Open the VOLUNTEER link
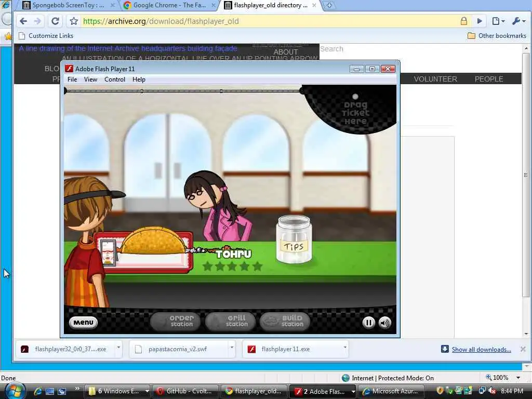Image resolution: width=532 pixels, height=399 pixels. (435, 79)
